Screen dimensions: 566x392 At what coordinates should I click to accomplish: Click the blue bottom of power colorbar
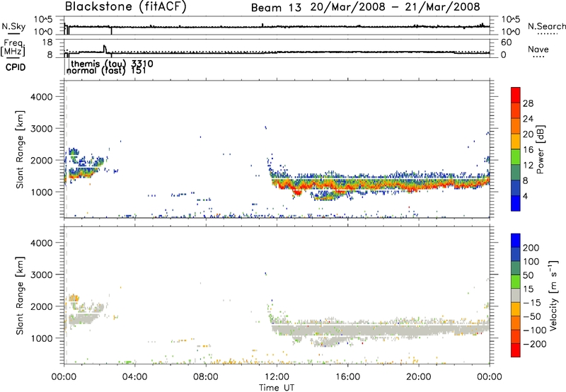516,203
